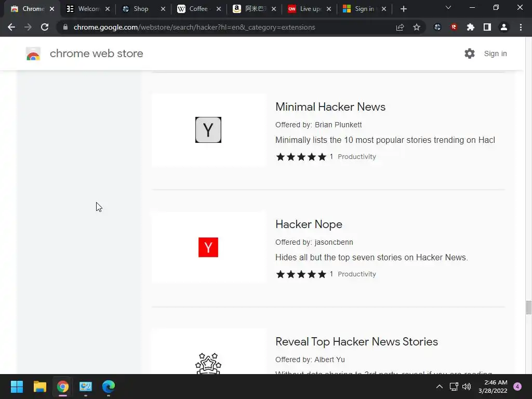This screenshot has height=399, width=532.
Task: Open the Extensions puzzle menu
Action: 471,27
